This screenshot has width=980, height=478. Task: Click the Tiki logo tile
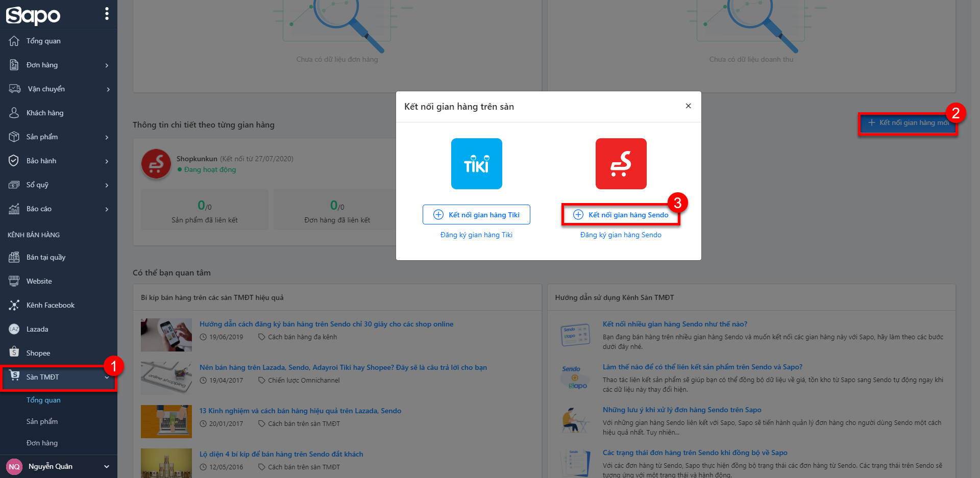click(477, 164)
